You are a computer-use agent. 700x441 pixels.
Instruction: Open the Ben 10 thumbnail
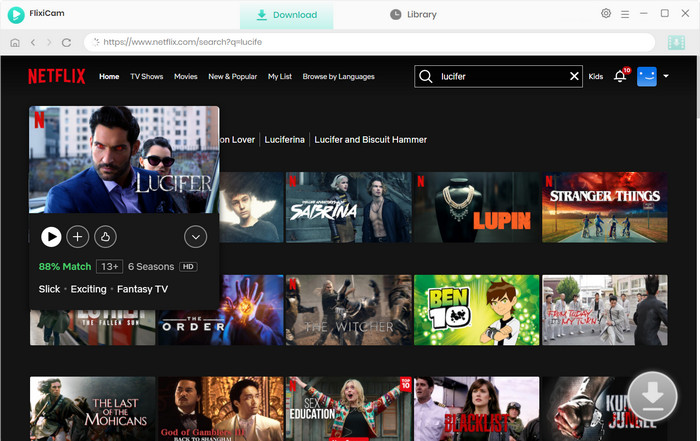(x=476, y=310)
